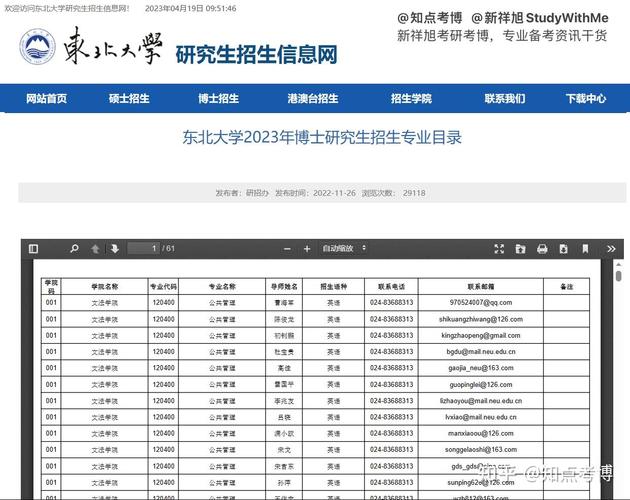Click the 2023年04月19日 date-time text
This screenshot has height=500, width=630.
tap(191, 8)
